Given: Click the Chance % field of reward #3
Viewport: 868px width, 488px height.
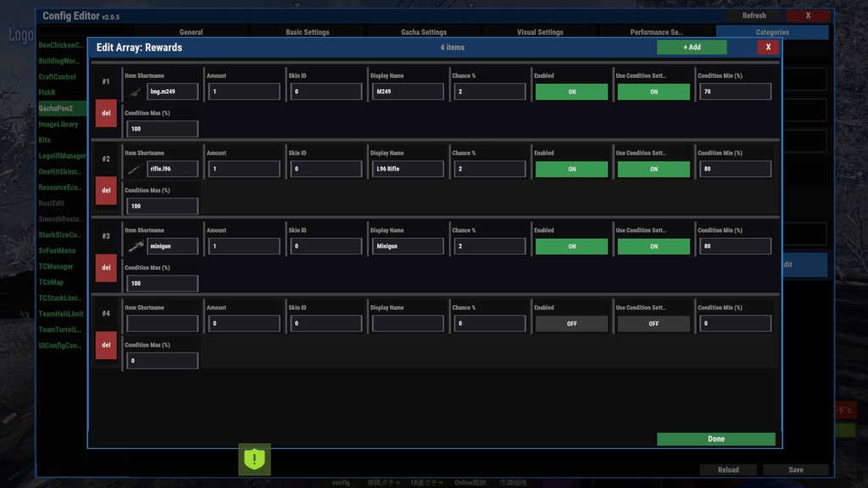Looking at the screenshot, I should tap(489, 246).
